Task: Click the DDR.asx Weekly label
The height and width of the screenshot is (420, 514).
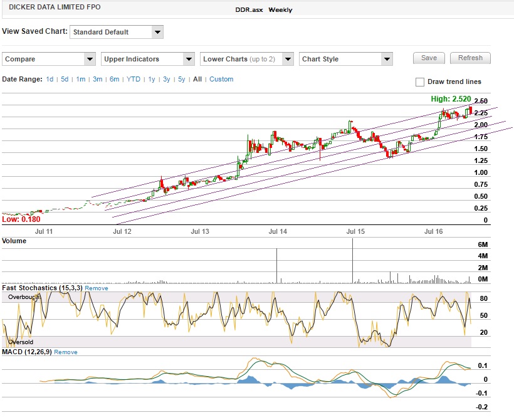Action: (263, 10)
